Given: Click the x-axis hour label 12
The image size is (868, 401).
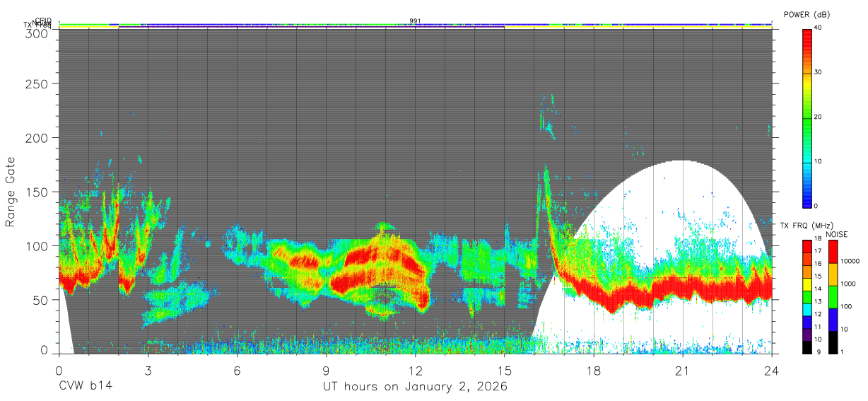Looking at the screenshot, I should click(416, 370).
